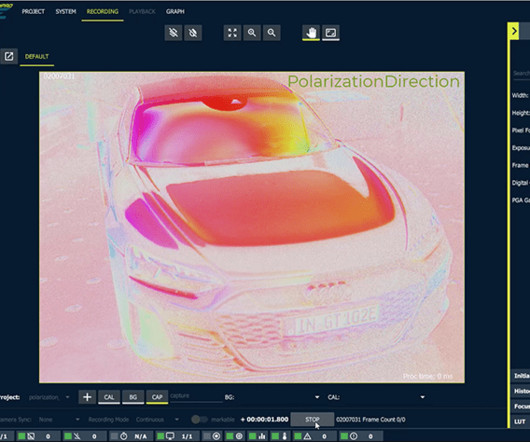Click the histogram bars status icon
Screen dimensions: 530x442
click(x=262, y=436)
